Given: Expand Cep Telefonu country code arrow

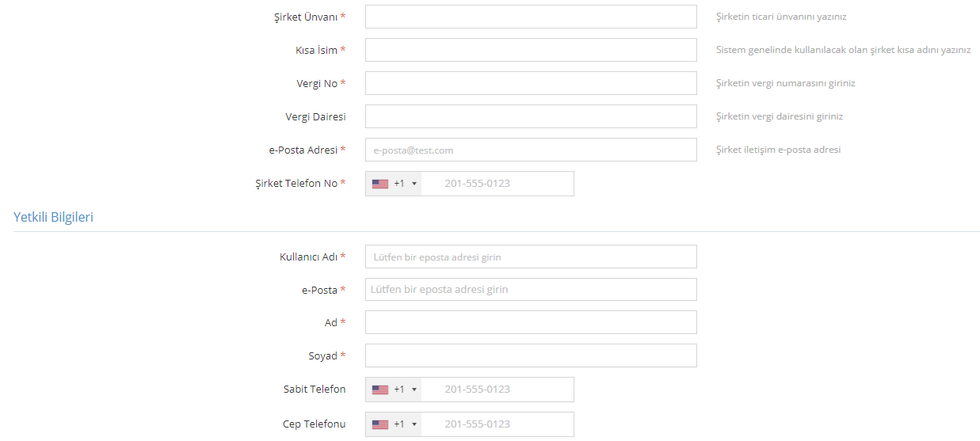Looking at the screenshot, I should [414, 424].
